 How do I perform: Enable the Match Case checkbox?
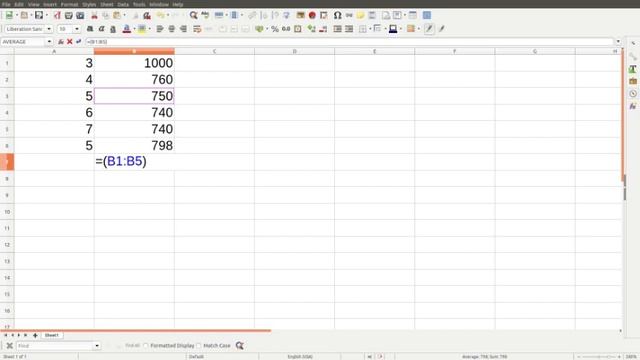[x=199, y=346]
